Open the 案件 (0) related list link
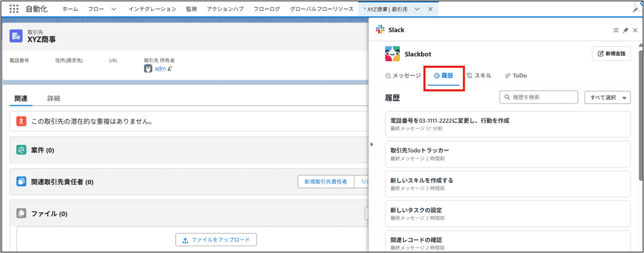644x253 pixels. point(42,150)
